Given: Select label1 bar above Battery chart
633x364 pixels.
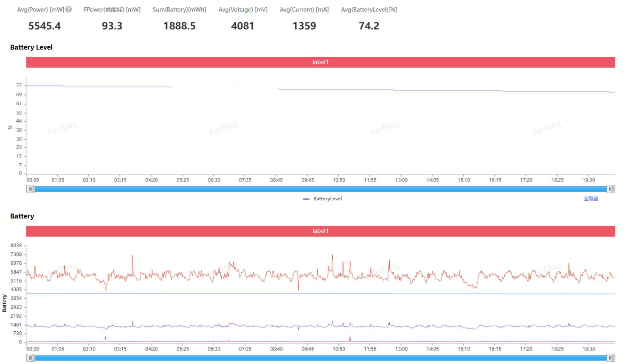Looking at the screenshot, I should coord(321,231).
